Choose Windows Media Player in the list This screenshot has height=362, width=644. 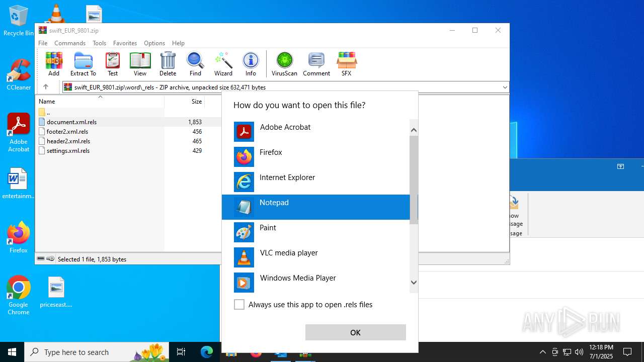(316, 283)
